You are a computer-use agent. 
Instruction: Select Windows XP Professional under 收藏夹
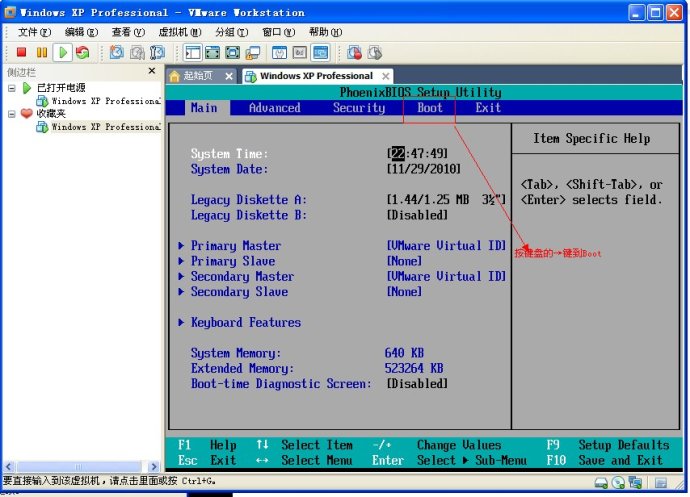click(x=106, y=127)
